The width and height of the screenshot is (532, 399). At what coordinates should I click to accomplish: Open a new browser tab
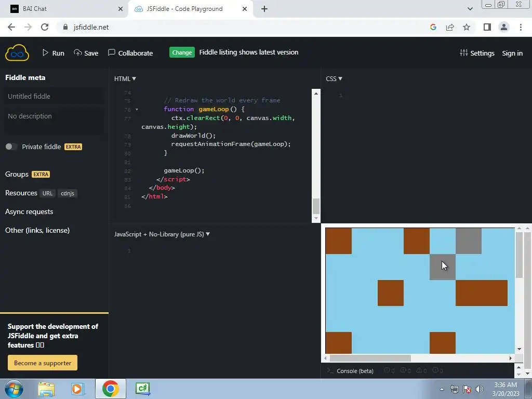pyautogui.click(x=264, y=9)
